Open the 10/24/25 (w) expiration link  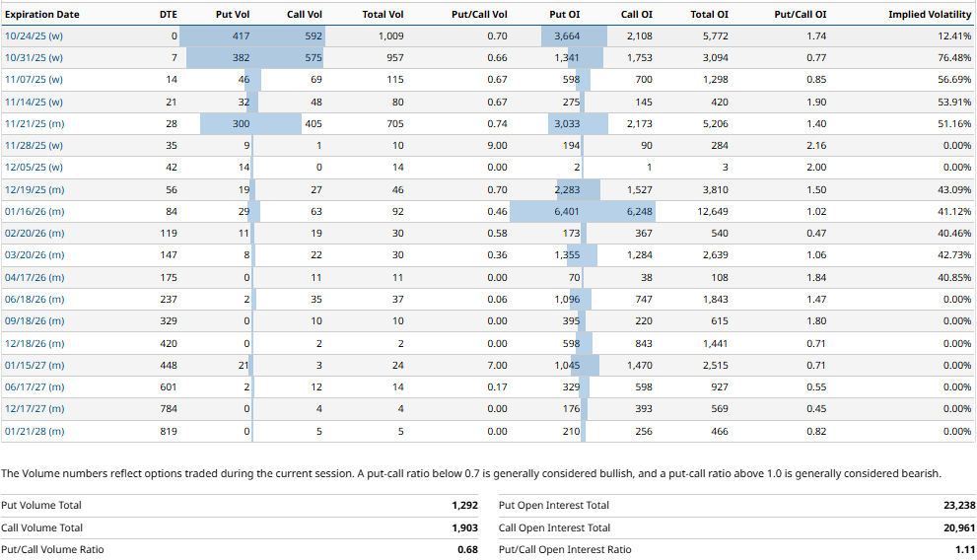click(34, 36)
